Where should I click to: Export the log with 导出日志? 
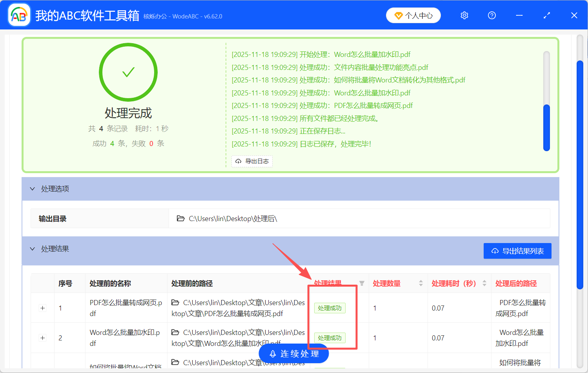252,161
